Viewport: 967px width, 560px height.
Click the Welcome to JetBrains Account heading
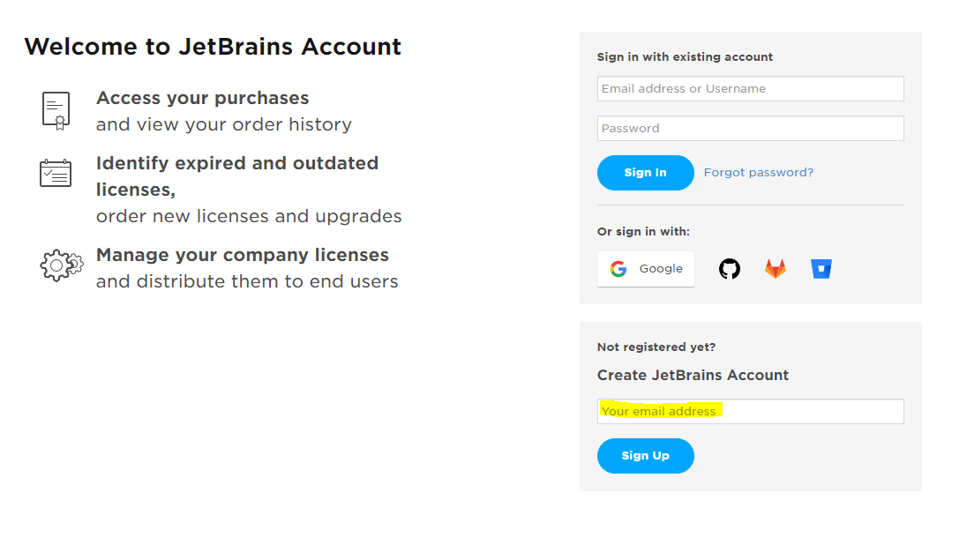tap(213, 47)
